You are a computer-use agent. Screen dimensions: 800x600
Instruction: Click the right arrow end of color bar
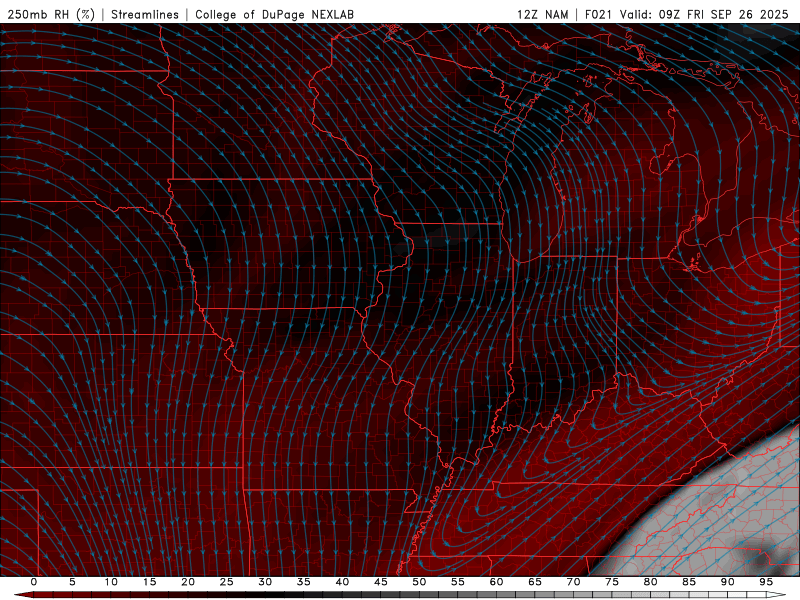(x=777, y=595)
